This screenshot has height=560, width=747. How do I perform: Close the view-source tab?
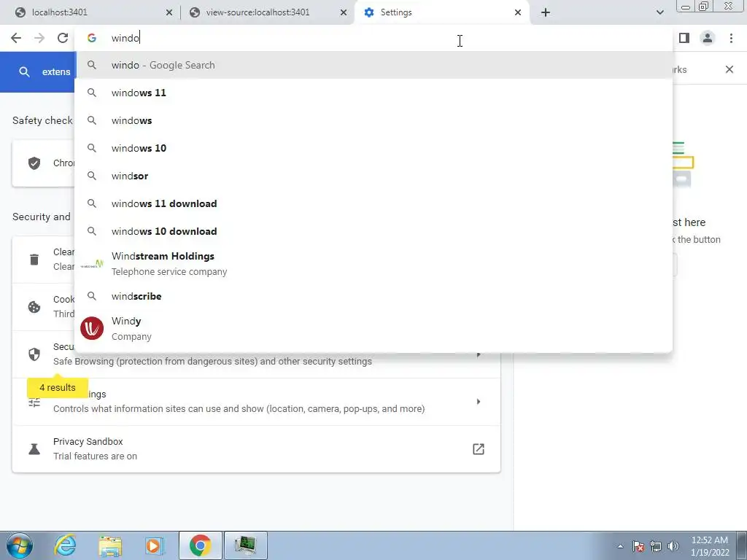pyautogui.click(x=344, y=12)
